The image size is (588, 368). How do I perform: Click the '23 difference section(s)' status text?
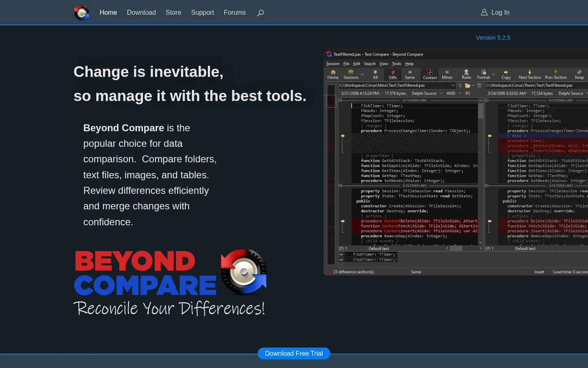tap(354, 272)
